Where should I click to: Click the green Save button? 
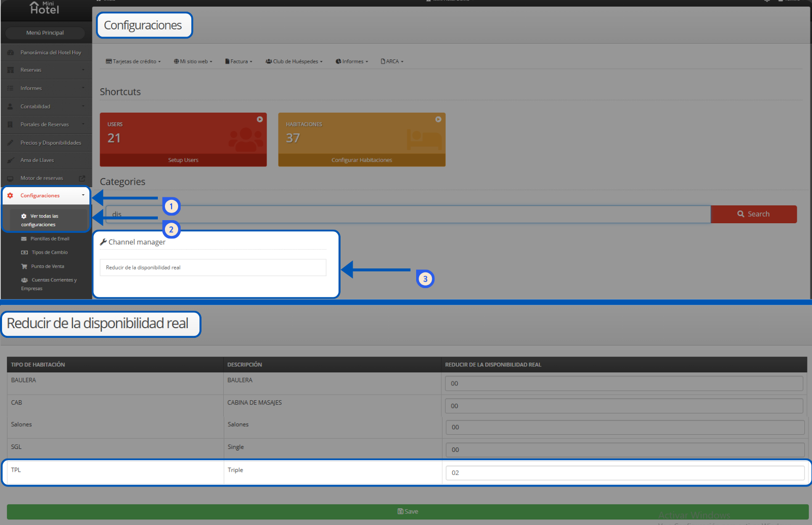[x=408, y=511]
